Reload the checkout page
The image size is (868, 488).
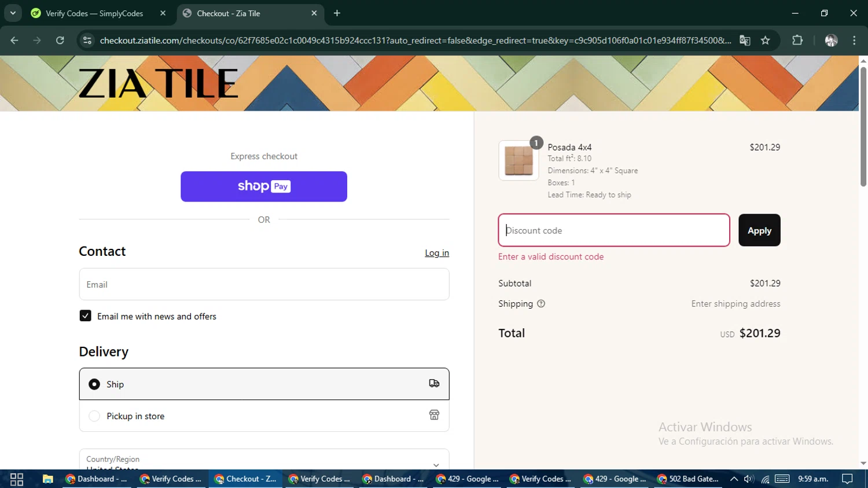(60, 41)
